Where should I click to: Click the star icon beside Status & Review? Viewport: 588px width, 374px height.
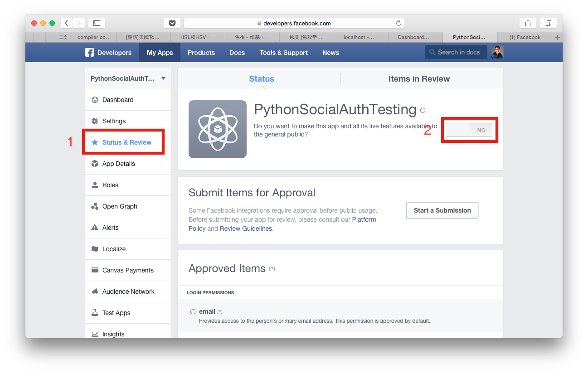coord(95,142)
